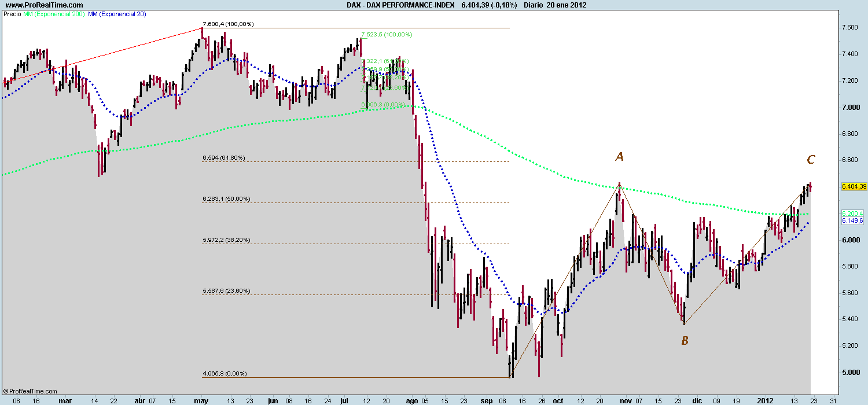This screenshot has width=868, height=405.
Task: Click the green 6.200,4 moving average tag
Action: pyautogui.click(x=853, y=213)
